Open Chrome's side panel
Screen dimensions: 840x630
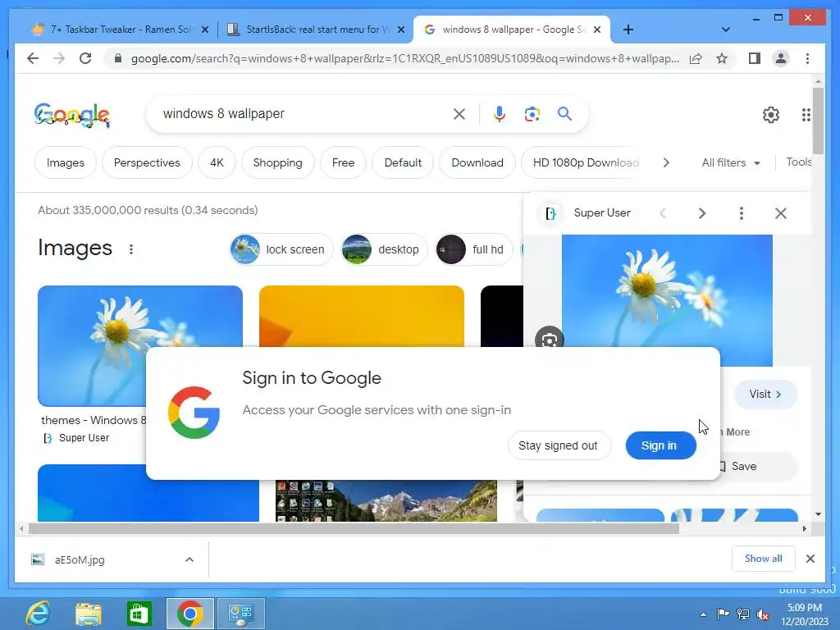pos(755,58)
